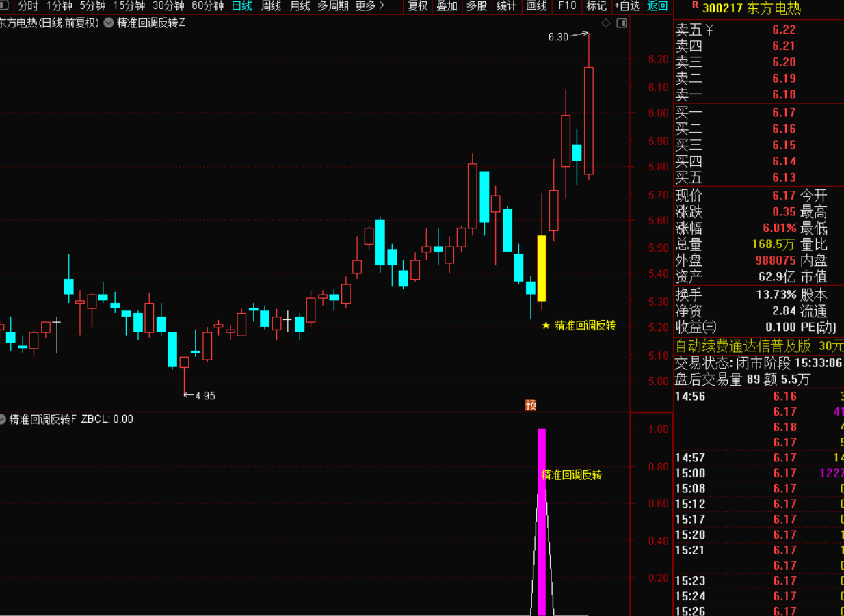The height and width of the screenshot is (616, 844).
Task: Click the yellow signal candlestick
Action: [x=542, y=268]
